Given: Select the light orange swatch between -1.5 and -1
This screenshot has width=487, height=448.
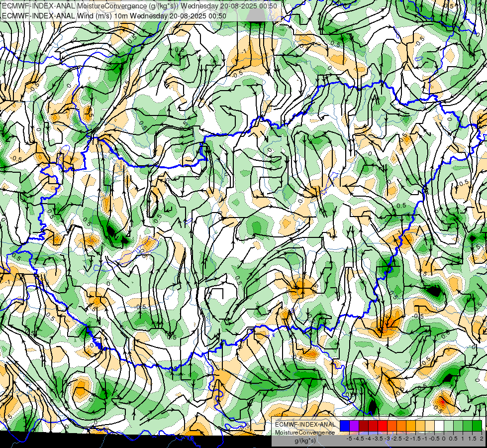Looking at the screenshot, I should coord(420,426).
